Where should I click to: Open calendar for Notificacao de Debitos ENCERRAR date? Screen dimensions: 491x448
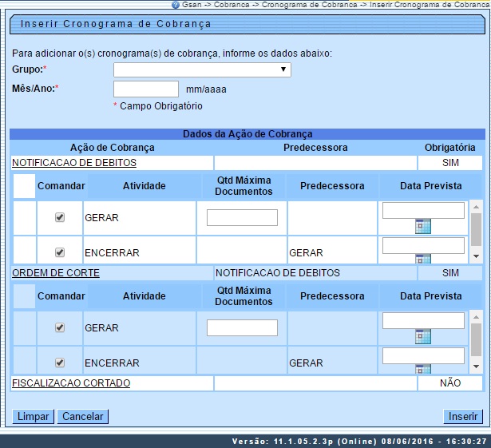[423, 259]
